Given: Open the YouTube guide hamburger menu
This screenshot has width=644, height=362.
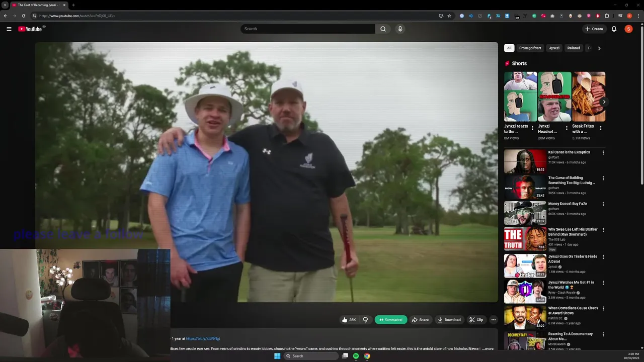Looking at the screenshot, I should pos(9,29).
